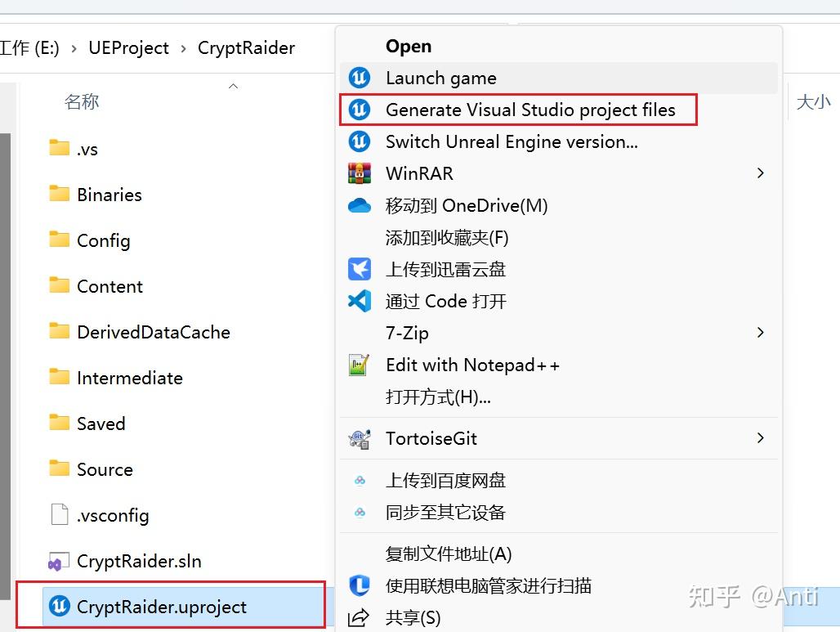This screenshot has width=840, height=632.
Task: Open the TortoiseGit submenu chevron
Action: pyautogui.click(x=760, y=438)
